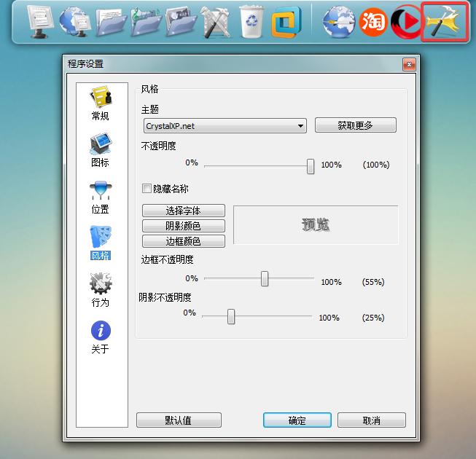This screenshot has width=476, height=459.
Task: Launch the red play video dock icon
Action: 406,22
